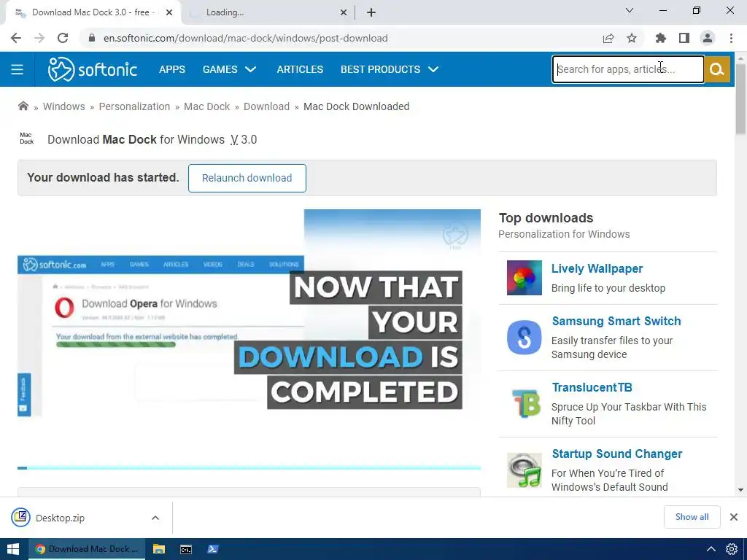This screenshot has height=560, width=747.
Task: Click the 'Mac Dock Downloaded' breadcrumb text
Action: [x=356, y=106]
